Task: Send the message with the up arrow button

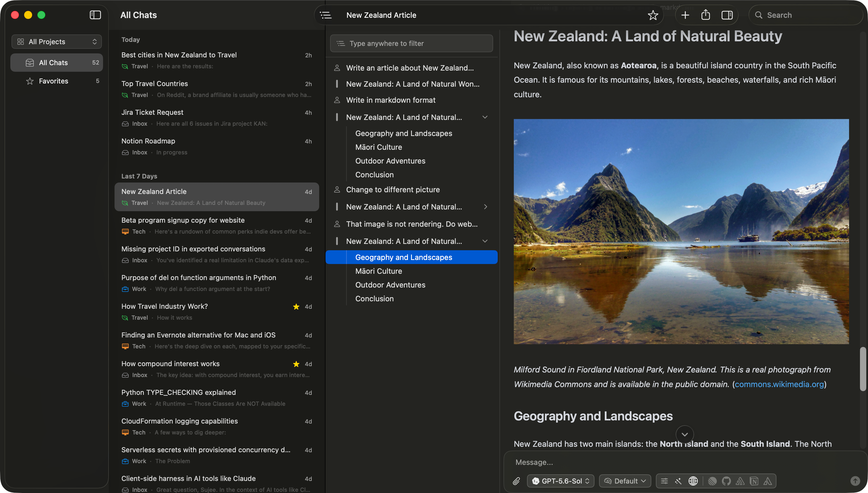Action: pos(855,481)
